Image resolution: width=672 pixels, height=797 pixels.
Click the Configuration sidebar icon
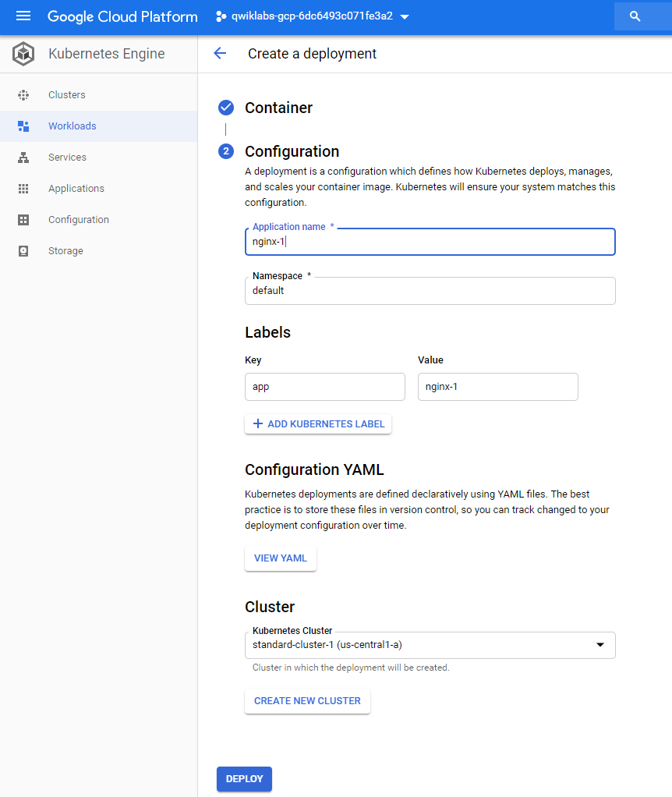[23, 220]
